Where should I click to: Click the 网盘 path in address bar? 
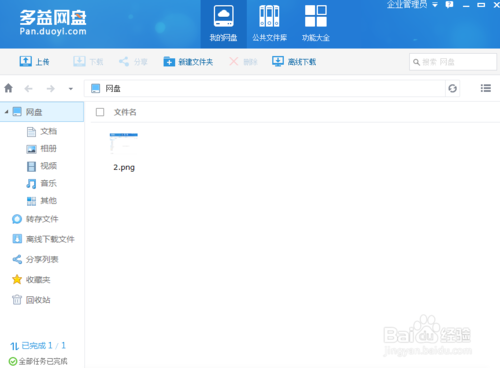pos(113,89)
